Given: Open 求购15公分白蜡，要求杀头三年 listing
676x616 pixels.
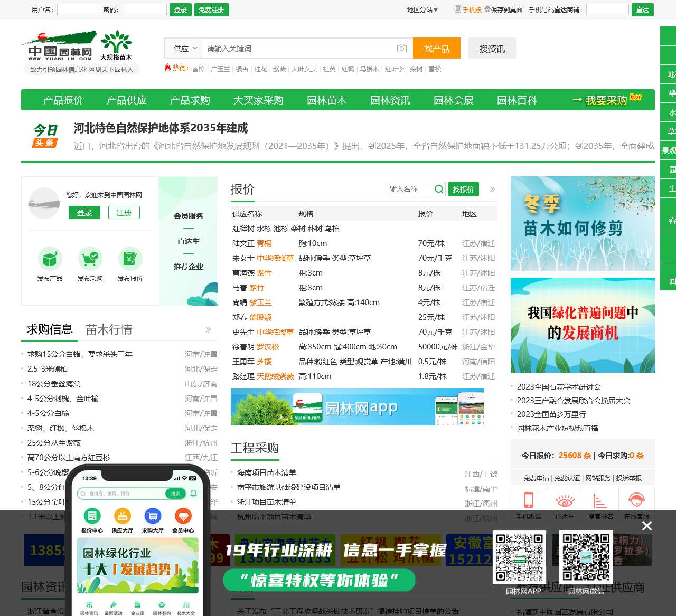Looking at the screenshot, I should 80,354.
